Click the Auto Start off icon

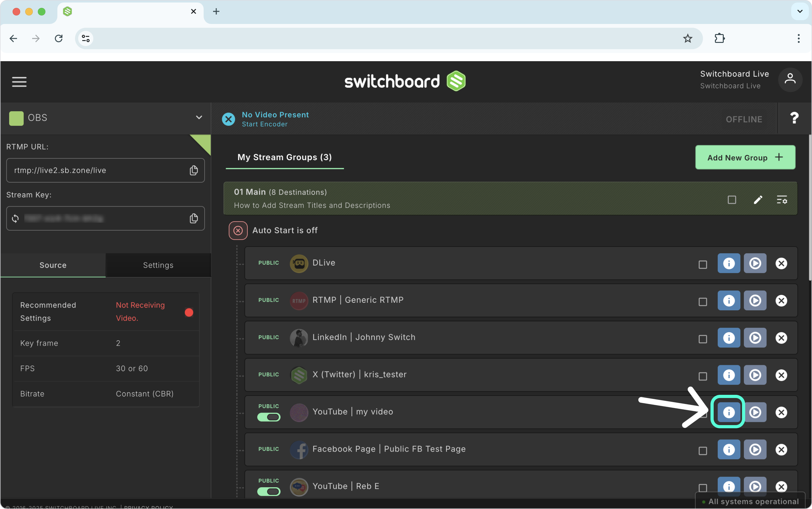238,231
